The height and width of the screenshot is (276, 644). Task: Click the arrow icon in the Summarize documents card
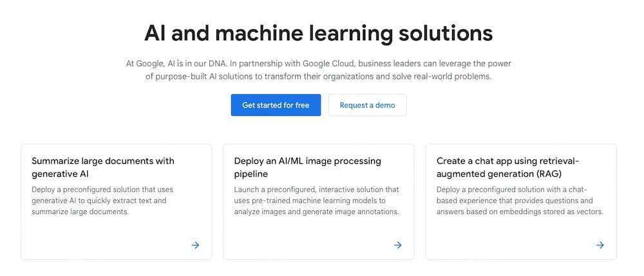(x=195, y=245)
